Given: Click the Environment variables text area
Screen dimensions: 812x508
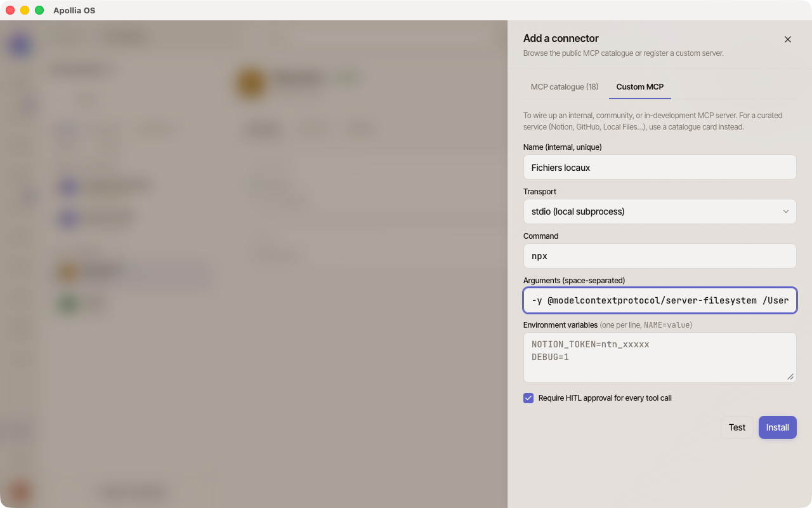Looking at the screenshot, I should tap(660, 358).
